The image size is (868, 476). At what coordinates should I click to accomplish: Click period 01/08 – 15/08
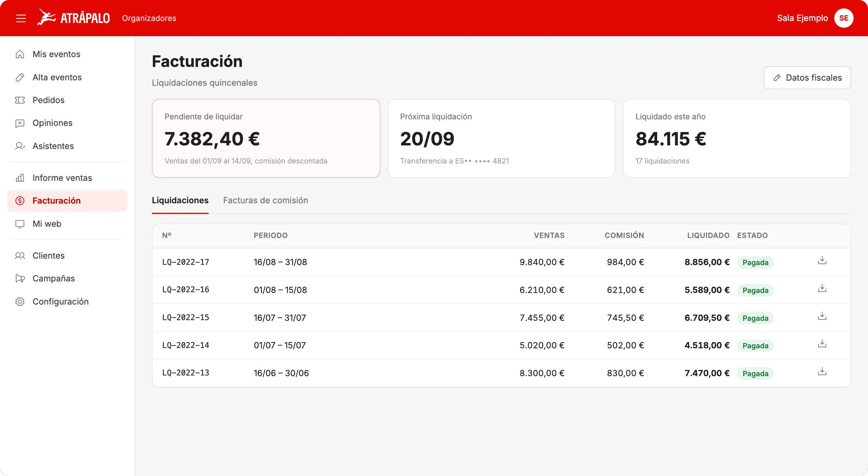click(x=280, y=290)
